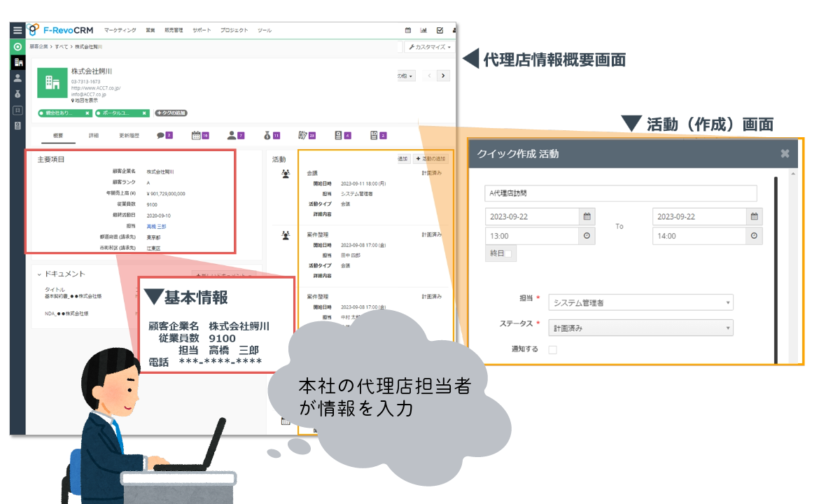Select the calendar day sidebar icon
The height and width of the screenshot is (504, 840).
[17, 110]
